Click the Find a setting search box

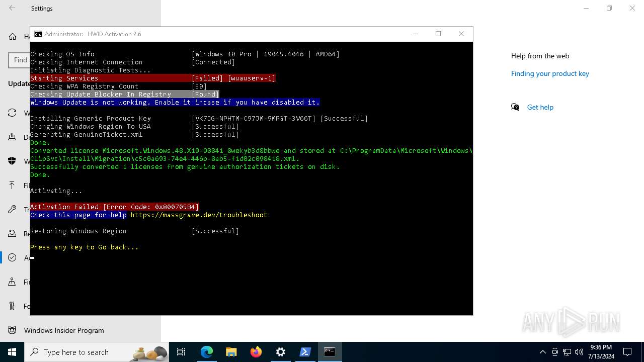coord(19,60)
